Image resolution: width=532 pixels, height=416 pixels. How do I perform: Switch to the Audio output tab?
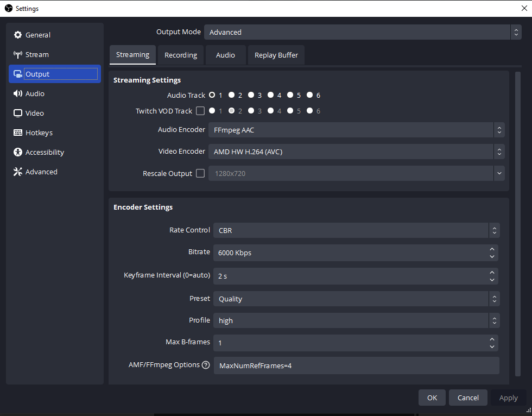[226, 55]
